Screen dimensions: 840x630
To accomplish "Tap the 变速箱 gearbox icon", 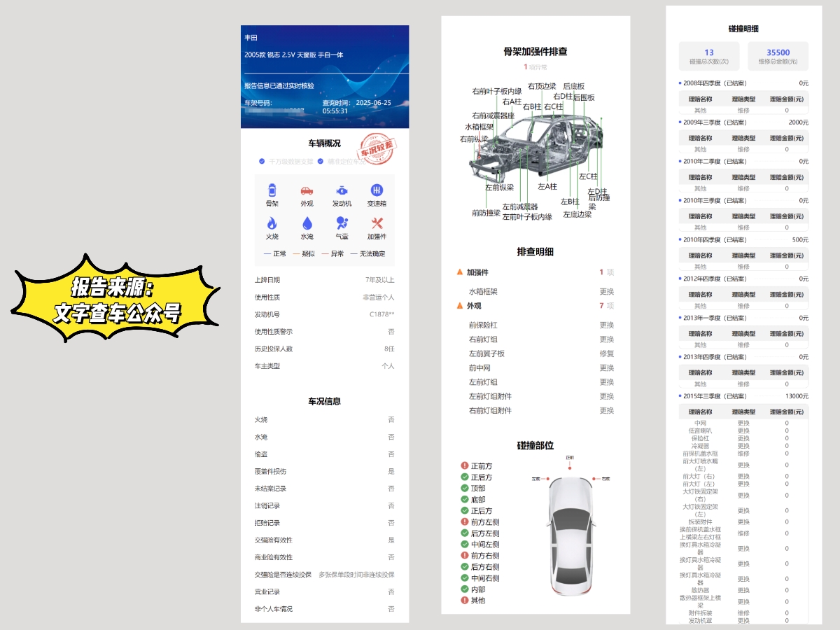I will tap(377, 190).
